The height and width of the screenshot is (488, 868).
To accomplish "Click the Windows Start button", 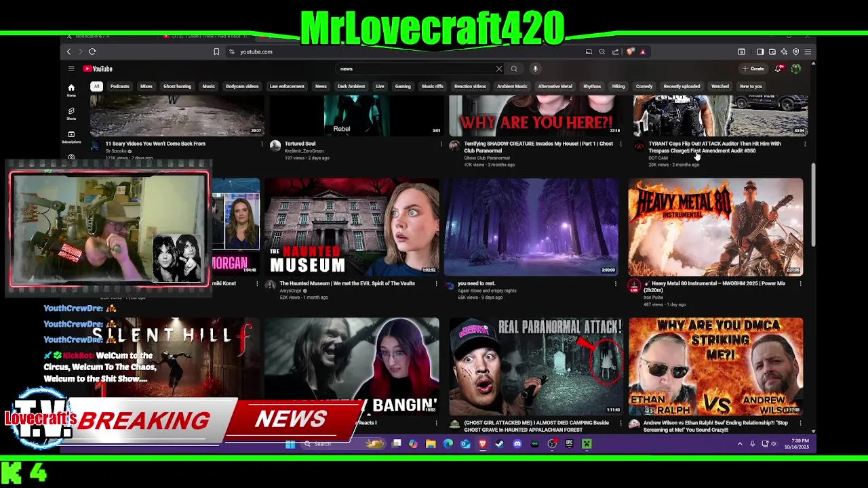I will [290, 444].
